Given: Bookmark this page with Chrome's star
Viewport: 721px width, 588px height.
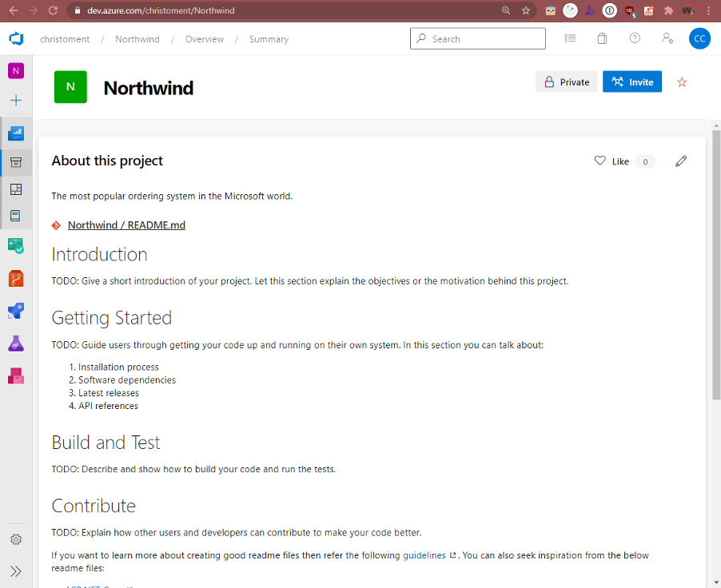Looking at the screenshot, I should click(526, 11).
